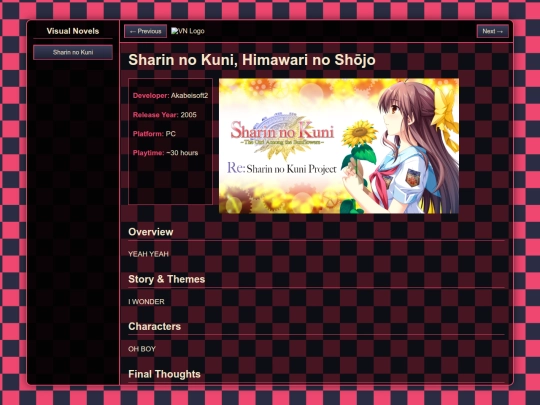Click the Developer: Akabeisoft2 line
This screenshot has width=540, height=405.
[x=170, y=96]
